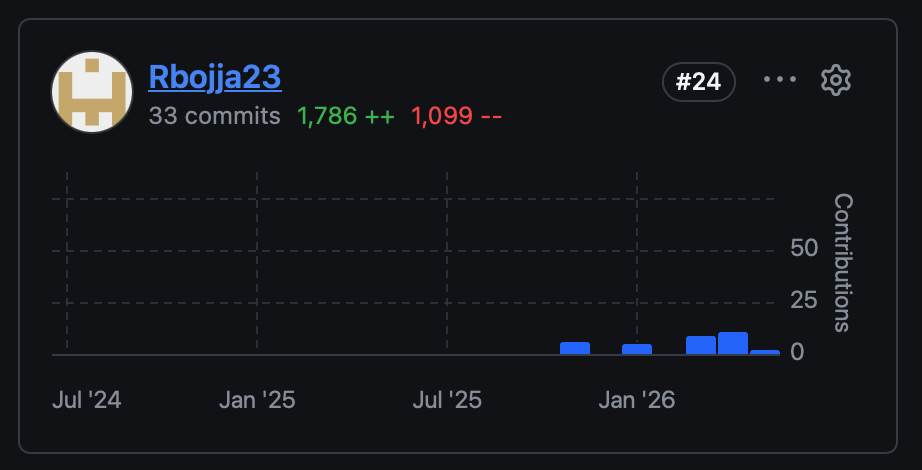Click the 25 y-axis value
Screen dimensions: 922x470
coord(804,301)
